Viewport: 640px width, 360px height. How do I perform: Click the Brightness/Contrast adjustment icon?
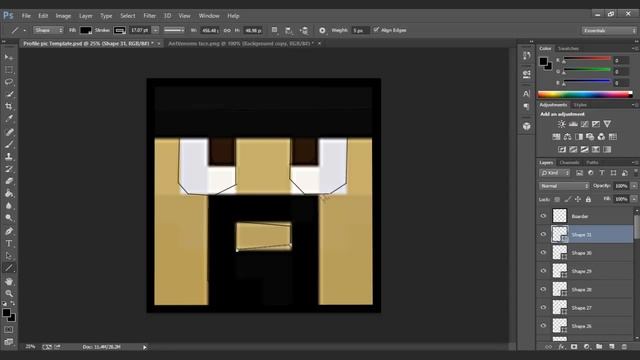click(x=562, y=124)
